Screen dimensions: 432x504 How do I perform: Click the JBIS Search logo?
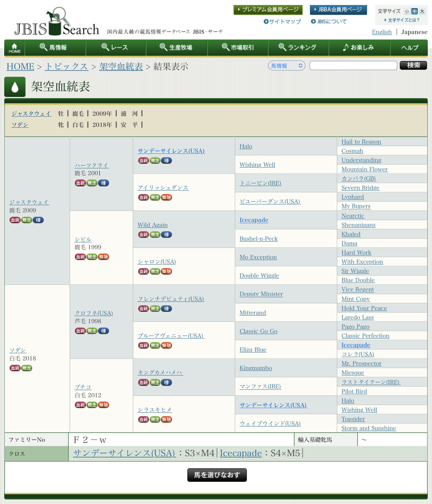click(x=56, y=22)
